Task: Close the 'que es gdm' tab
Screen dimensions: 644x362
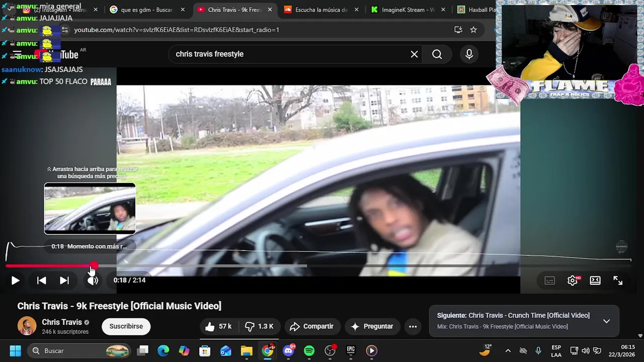Action: tap(183, 10)
